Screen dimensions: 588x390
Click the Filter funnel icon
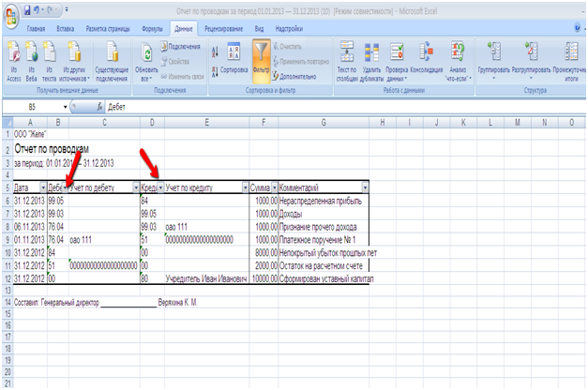tap(262, 56)
